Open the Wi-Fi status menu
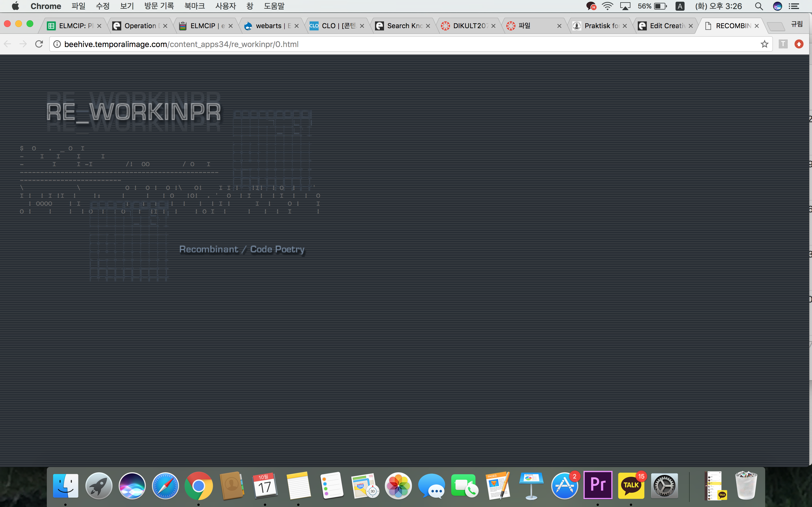Screen dimensions: 812x507 coord(608,6)
